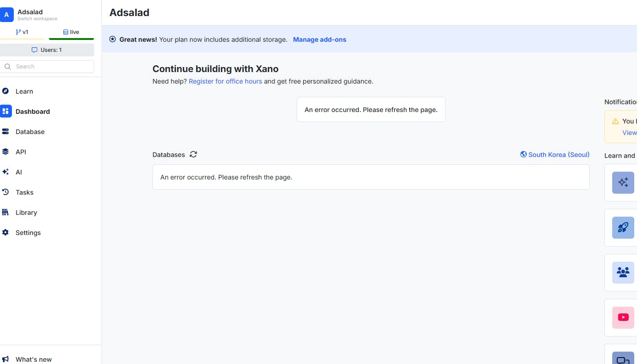Switch to the live data source tab
The width and height of the screenshot is (637, 364).
point(71,32)
